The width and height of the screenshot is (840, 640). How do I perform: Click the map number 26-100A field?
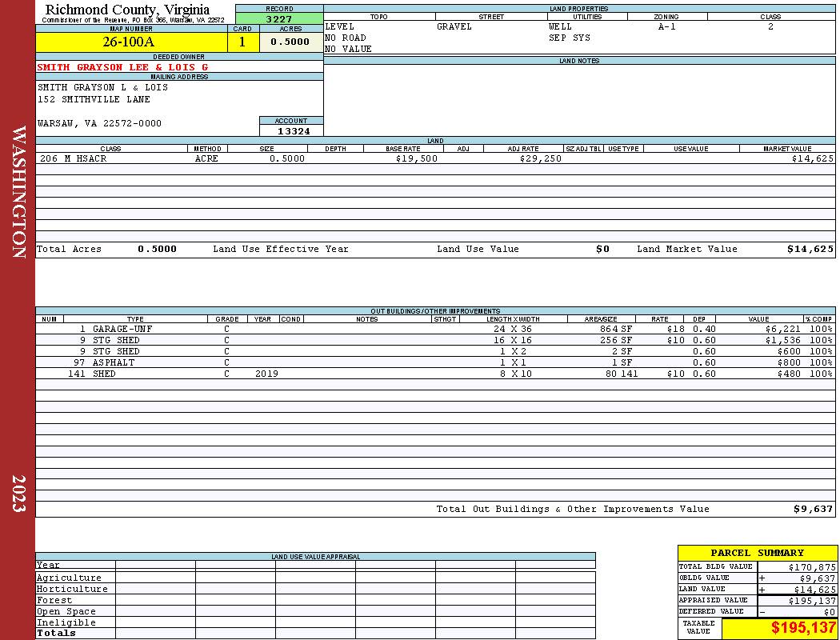click(x=131, y=42)
